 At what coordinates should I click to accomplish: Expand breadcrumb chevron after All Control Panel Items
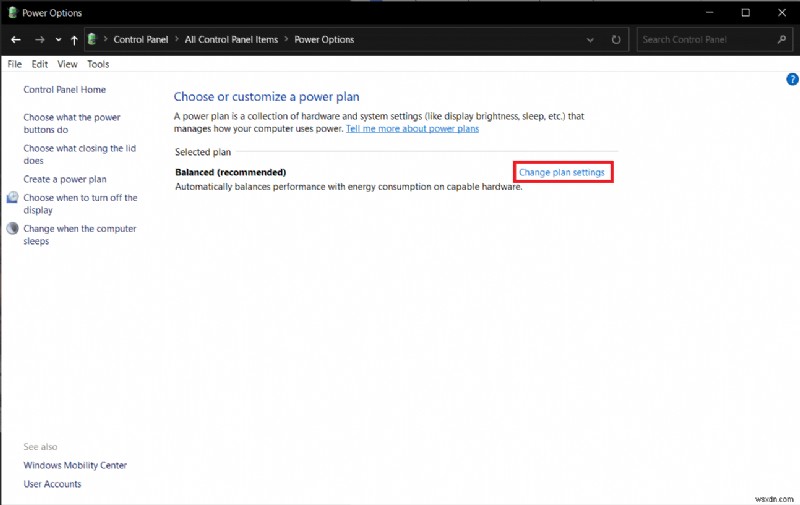286,39
